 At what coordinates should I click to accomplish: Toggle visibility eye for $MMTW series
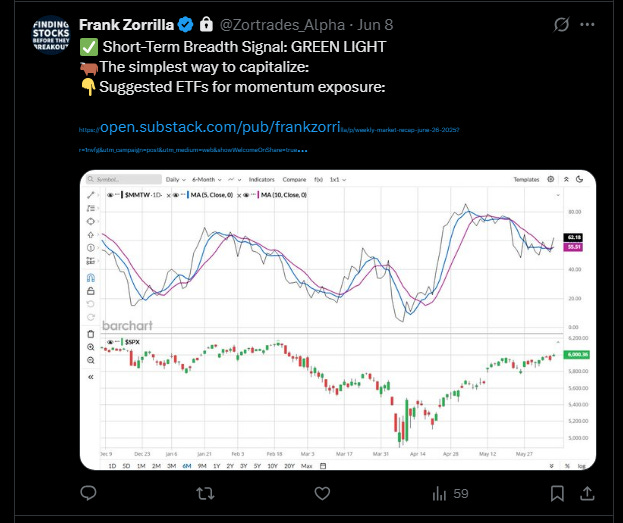(110, 195)
